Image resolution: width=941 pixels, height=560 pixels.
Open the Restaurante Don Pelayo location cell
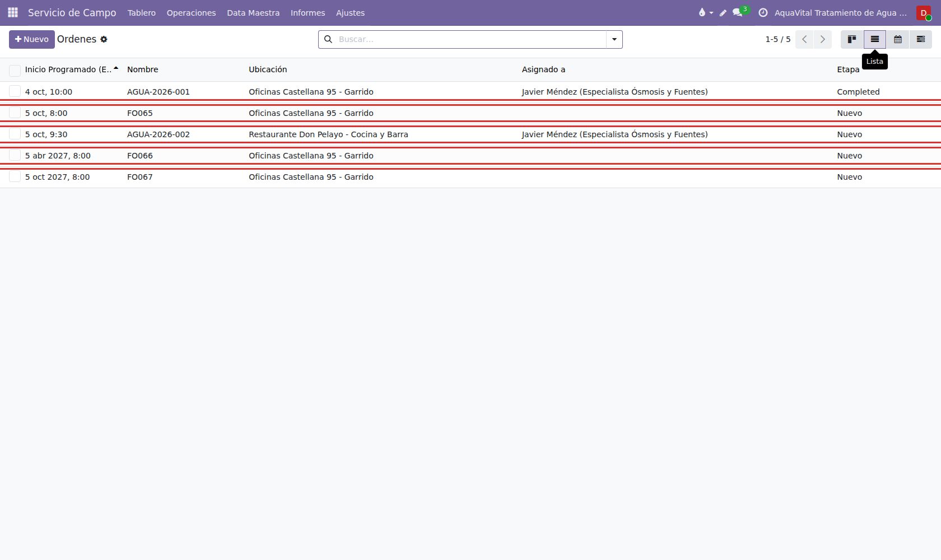point(328,134)
